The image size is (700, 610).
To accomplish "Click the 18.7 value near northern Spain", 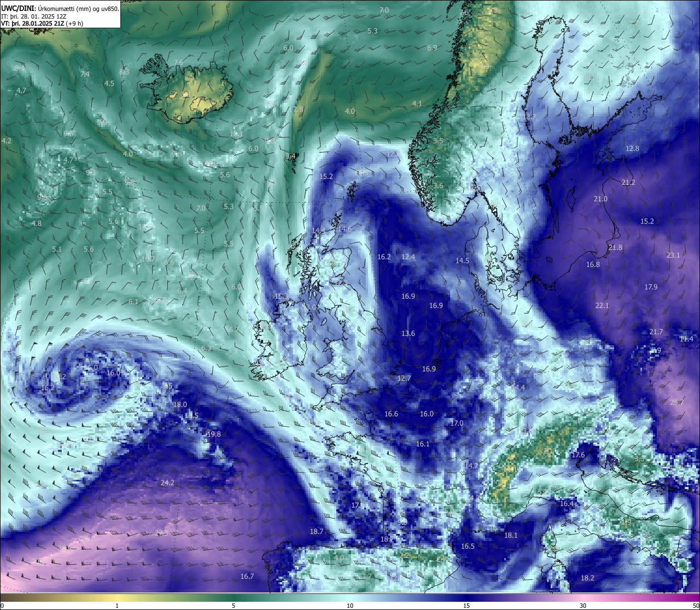I will click(x=317, y=531).
